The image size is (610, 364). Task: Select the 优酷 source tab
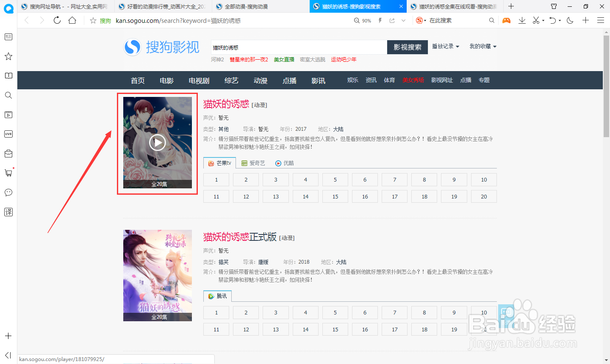285,163
